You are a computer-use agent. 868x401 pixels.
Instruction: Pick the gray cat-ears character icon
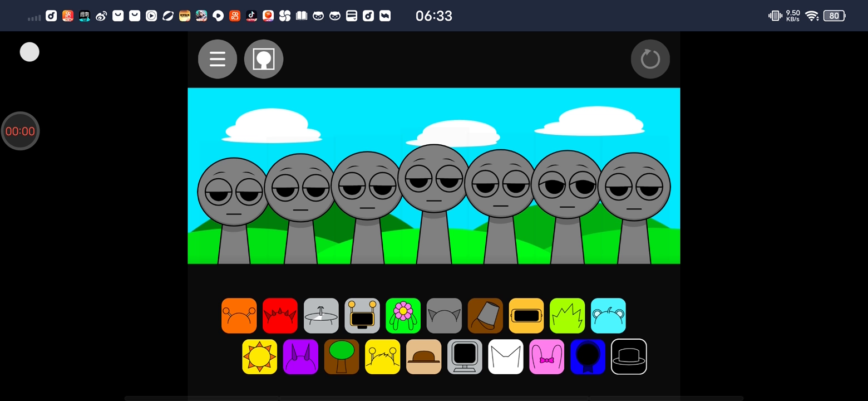pyautogui.click(x=444, y=316)
